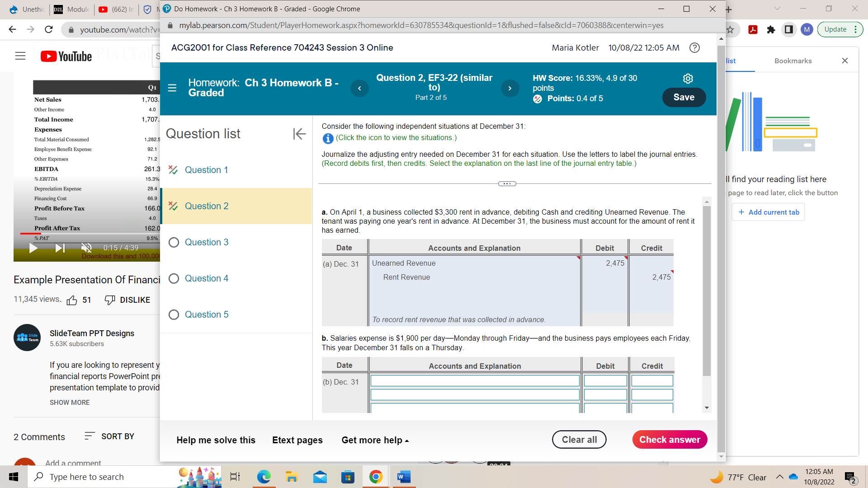
Task: Advance to the next part with the right arrow
Action: click(x=509, y=88)
